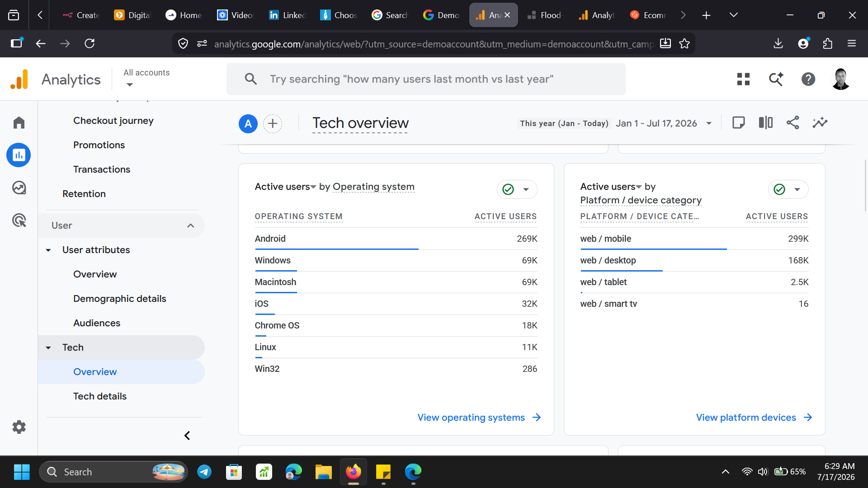
Task: Collapse the User attributes tree
Action: click(48, 250)
